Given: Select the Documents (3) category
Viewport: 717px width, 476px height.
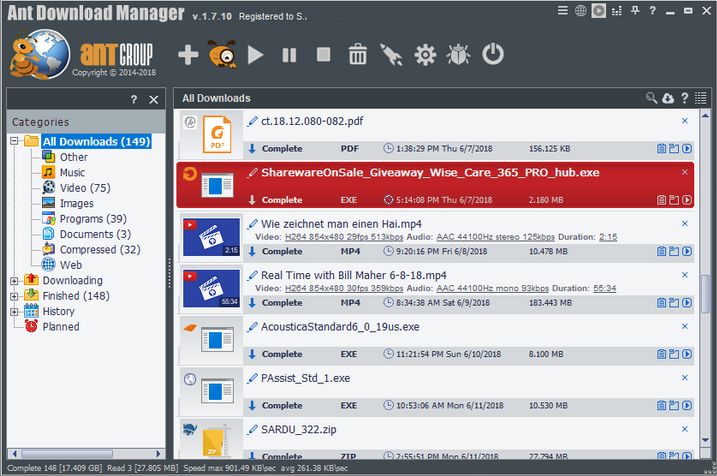Looking at the screenshot, I should pyautogui.click(x=95, y=234).
